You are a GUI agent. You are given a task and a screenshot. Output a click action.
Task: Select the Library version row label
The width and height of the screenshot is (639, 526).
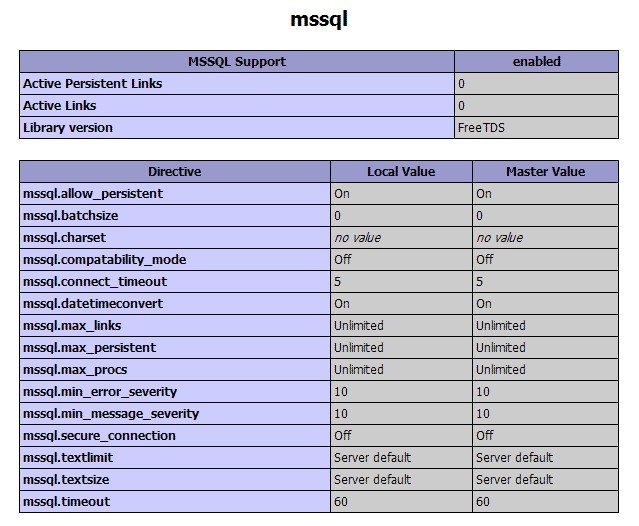[68, 128]
